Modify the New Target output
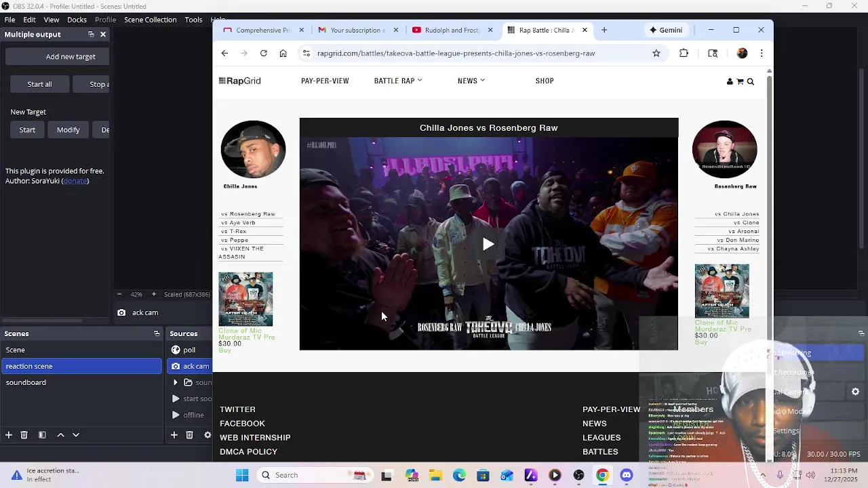The height and width of the screenshot is (488, 868). (68, 129)
